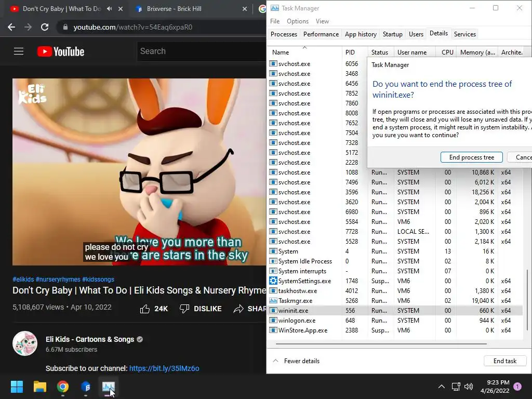The image size is (532, 399).
Task: Click the Task Manager horizontal scrollbar
Action: 381,344
